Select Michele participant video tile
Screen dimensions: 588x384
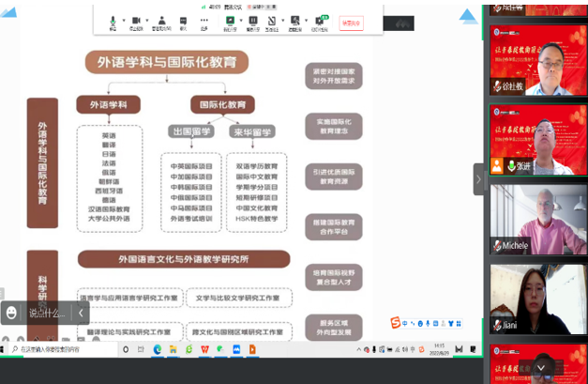[538, 219]
